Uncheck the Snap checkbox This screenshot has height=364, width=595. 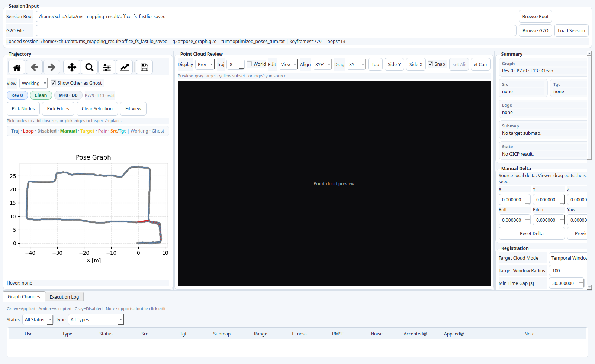pos(430,64)
